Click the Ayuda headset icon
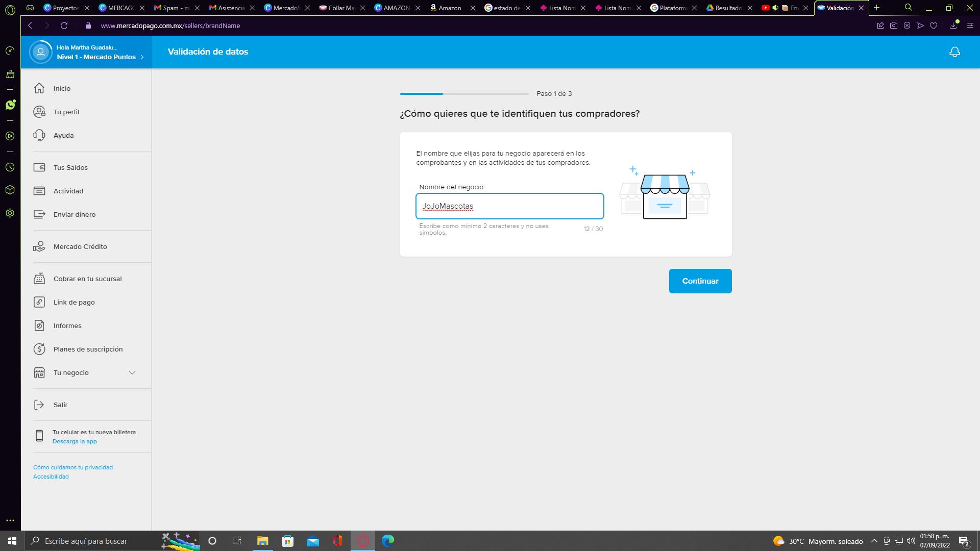This screenshot has height=551, width=980. (39, 135)
